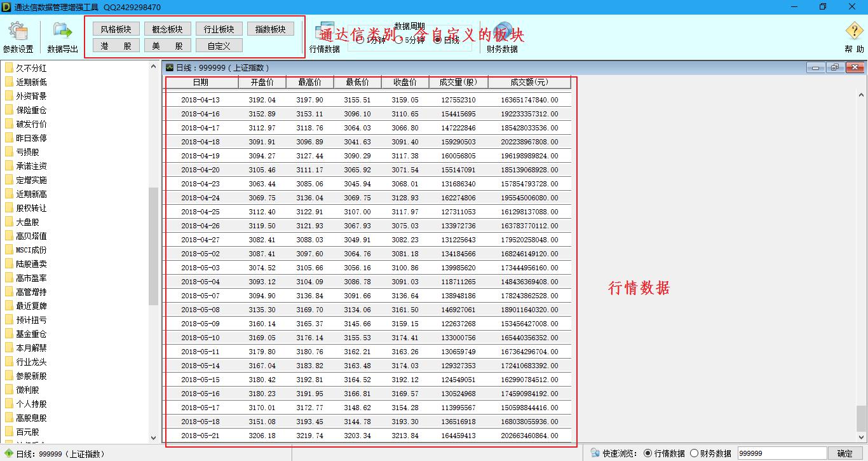This screenshot has height=461, width=868.
Task: Click the 风格板块 button
Action: [x=116, y=29]
